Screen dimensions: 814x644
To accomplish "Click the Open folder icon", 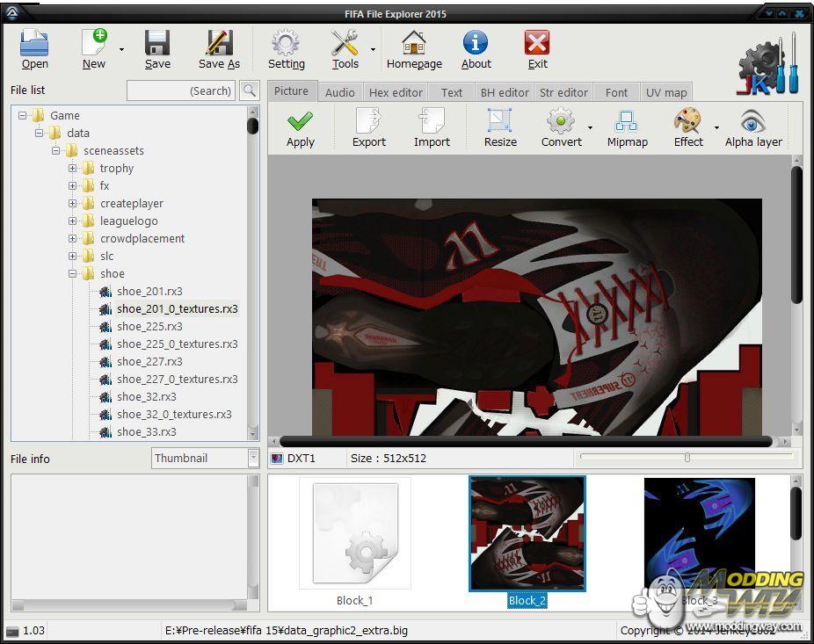I will [34, 44].
